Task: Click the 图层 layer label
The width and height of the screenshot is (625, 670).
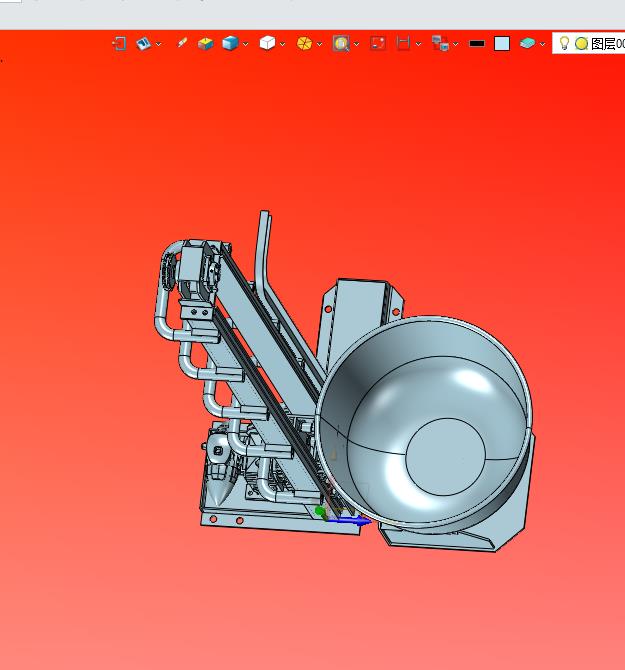Action: pyautogui.click(x=603, y=44)
